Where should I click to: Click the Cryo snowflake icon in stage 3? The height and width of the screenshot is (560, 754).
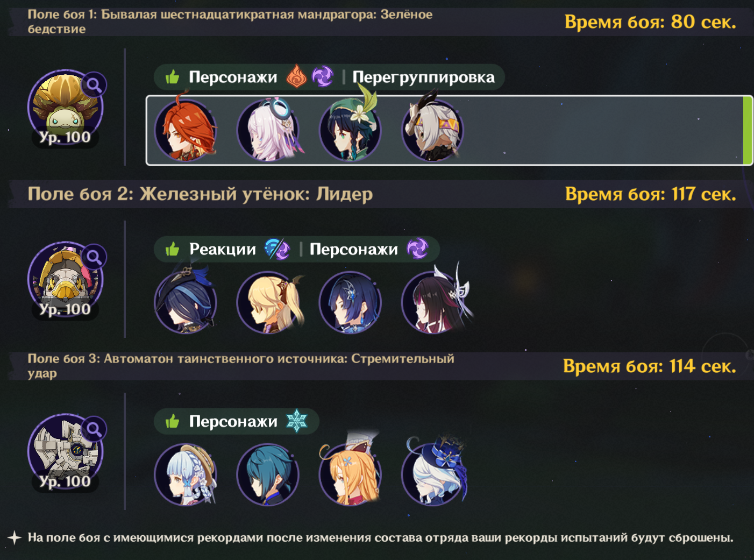tap(296, 421)
